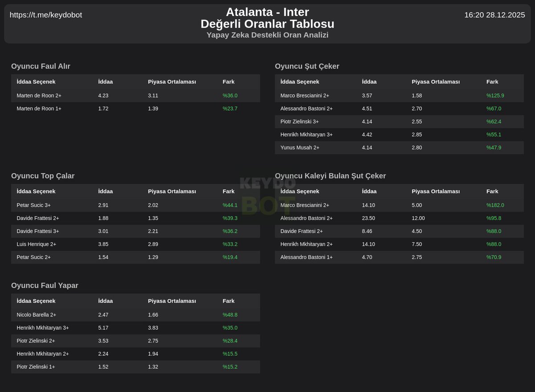Select Marco Brescianini 2+ in Oyuncu Şut Çeker table
Screen dimensions: 535x392
[399, 95]
